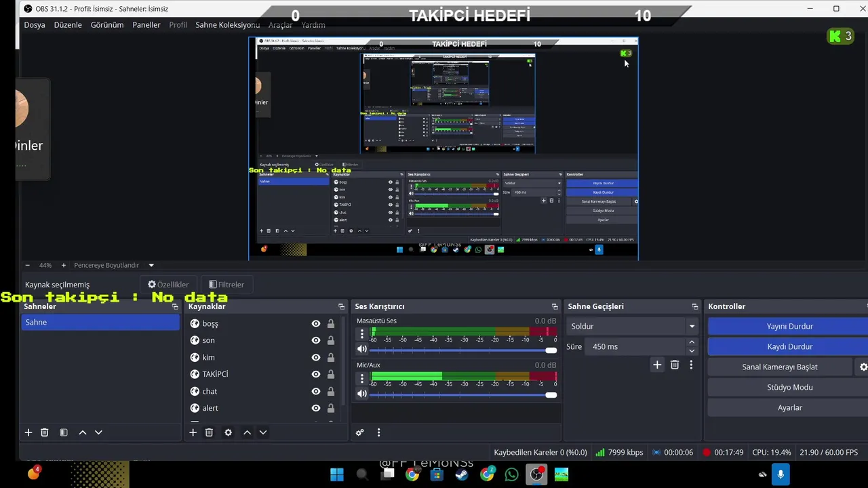Toggle the lock on the TAKİPCİ source
This screenshot has height=488, width=868.
pos(331,374)
